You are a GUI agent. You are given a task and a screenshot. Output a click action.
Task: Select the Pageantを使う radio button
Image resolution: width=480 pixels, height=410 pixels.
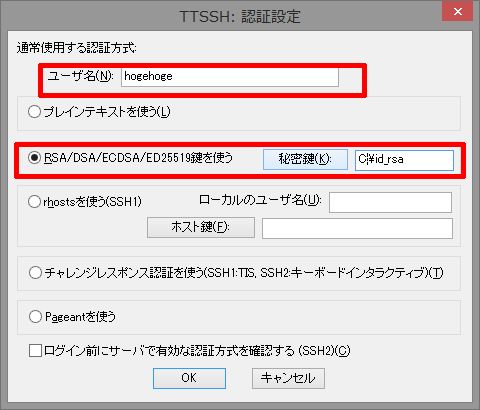point(35,316)
